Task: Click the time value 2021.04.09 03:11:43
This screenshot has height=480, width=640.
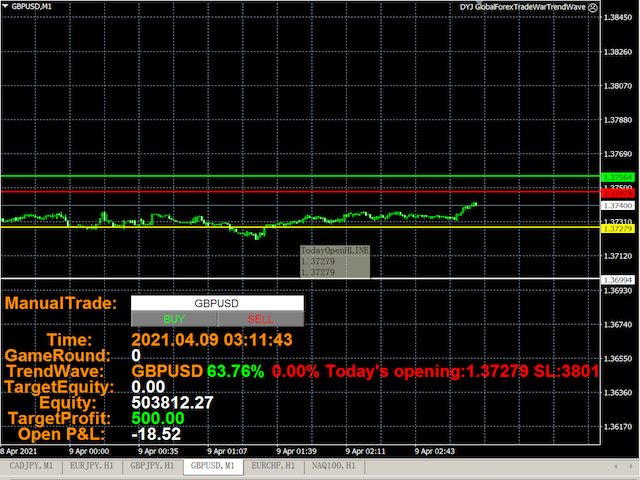Action: (212, 340)
